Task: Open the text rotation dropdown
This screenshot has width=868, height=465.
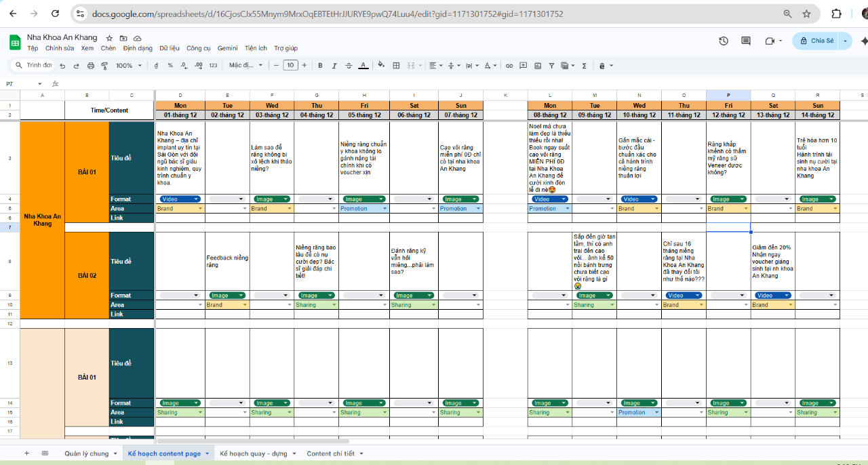Action: [x=490, y=66]
